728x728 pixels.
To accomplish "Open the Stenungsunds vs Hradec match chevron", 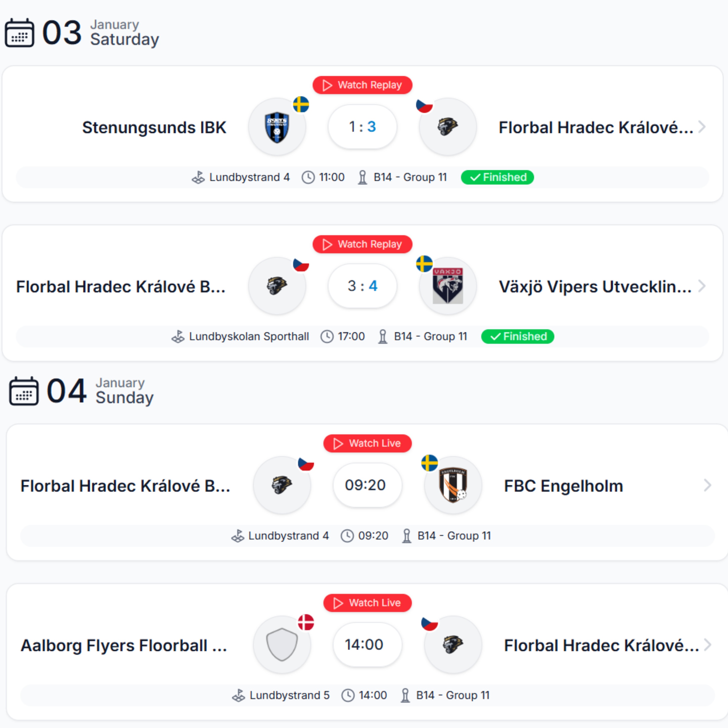I will point(702,127).
